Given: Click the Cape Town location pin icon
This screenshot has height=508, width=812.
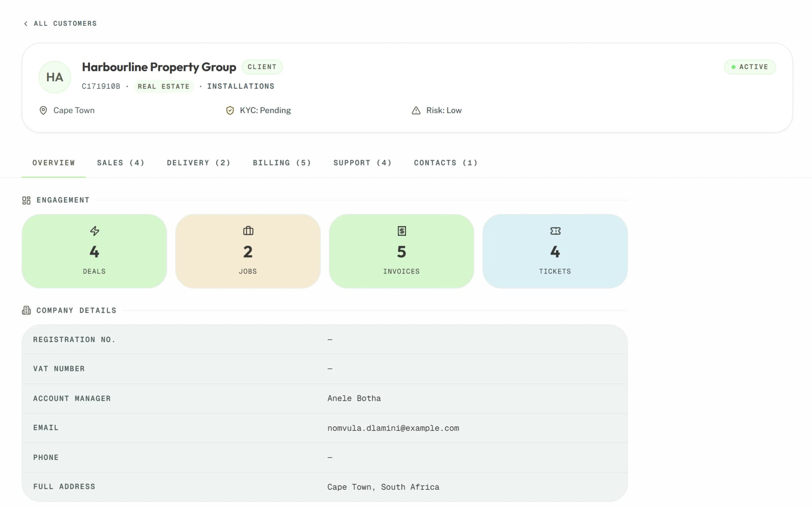Looking at the screenshot, I should click(43, 110).
